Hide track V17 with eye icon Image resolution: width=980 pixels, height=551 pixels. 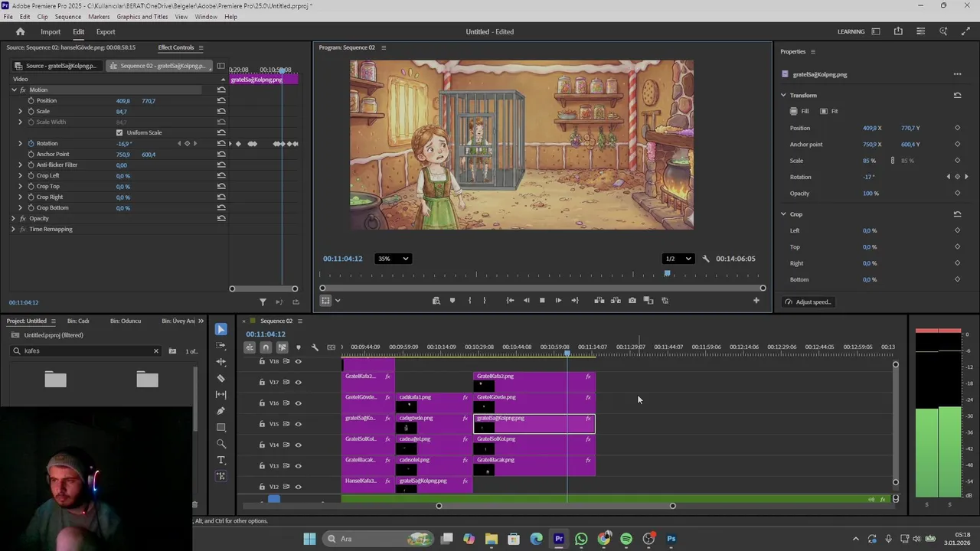(299, 382)
